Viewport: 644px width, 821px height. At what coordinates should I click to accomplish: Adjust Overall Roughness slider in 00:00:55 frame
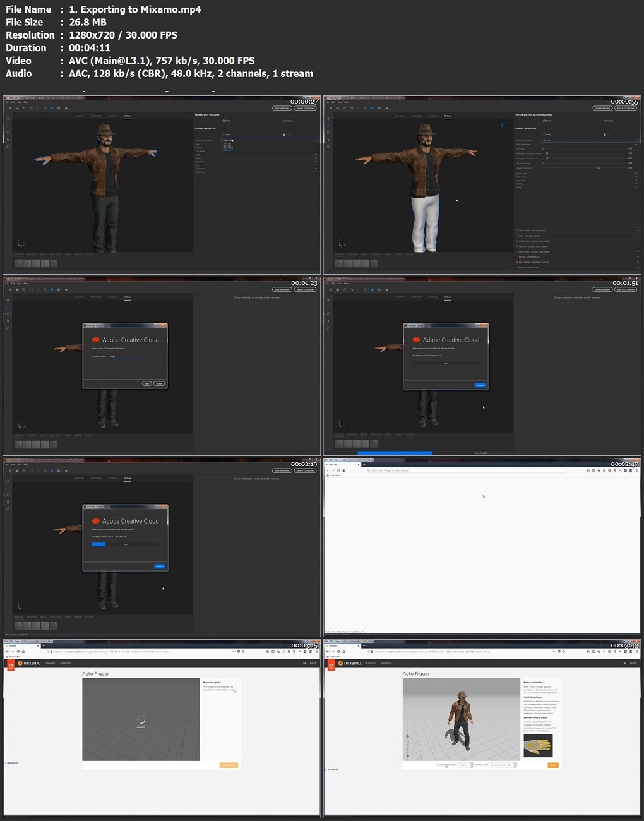(599, 168)
